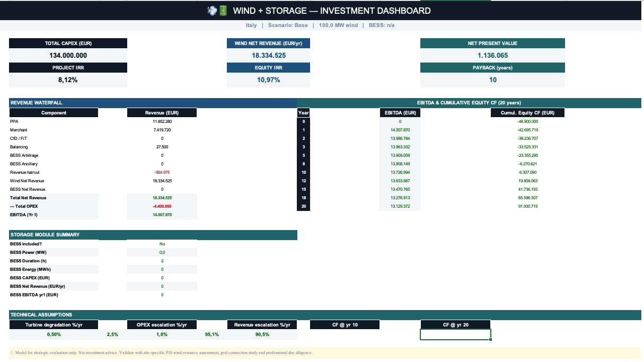Click the equity IRR value 10,97%

[x=268, y=80]
